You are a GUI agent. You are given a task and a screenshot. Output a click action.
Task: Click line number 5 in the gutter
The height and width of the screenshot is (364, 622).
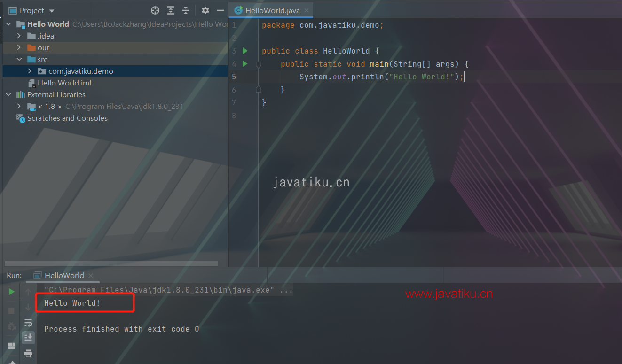click(234, 77)
